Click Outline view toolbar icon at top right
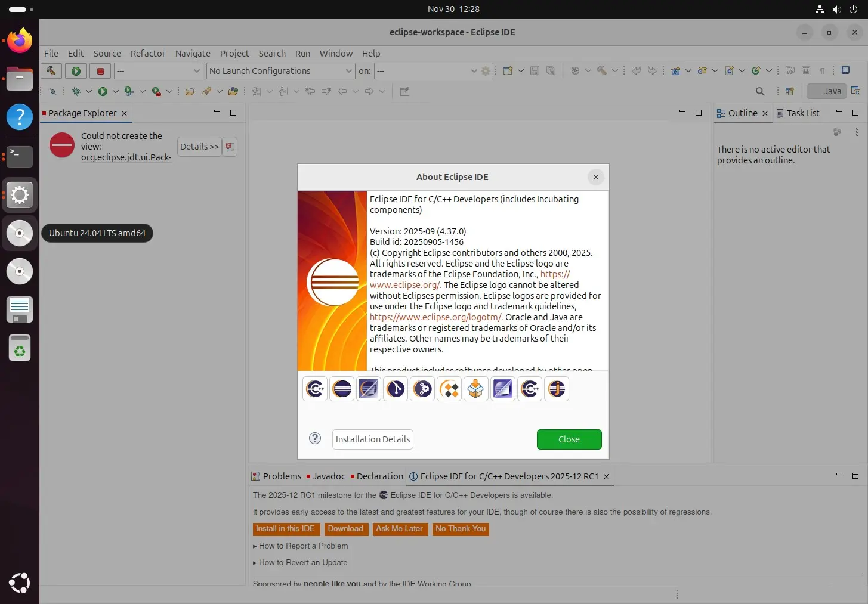Viewport: 868px width, 604px height. point(837,132)
